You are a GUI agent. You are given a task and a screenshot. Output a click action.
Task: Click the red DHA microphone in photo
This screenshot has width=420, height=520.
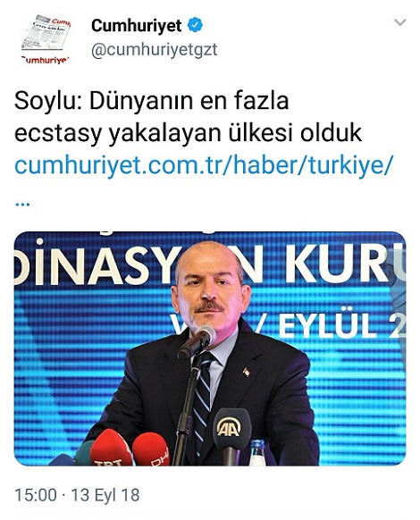[151, 449]
